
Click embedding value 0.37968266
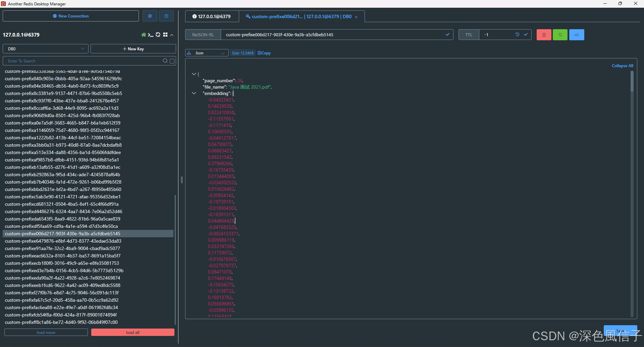(x=220, y=163)
